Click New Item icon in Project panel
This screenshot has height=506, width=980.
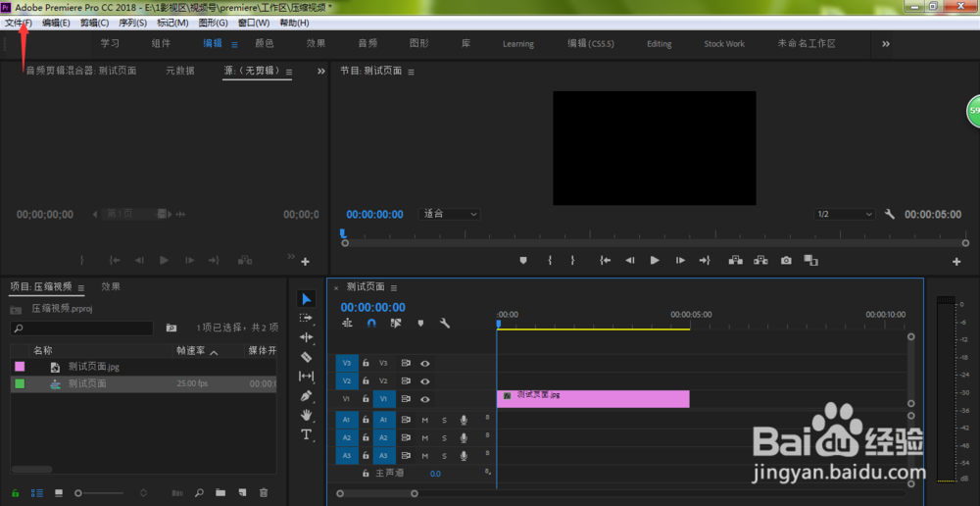(x=241, y=493)
